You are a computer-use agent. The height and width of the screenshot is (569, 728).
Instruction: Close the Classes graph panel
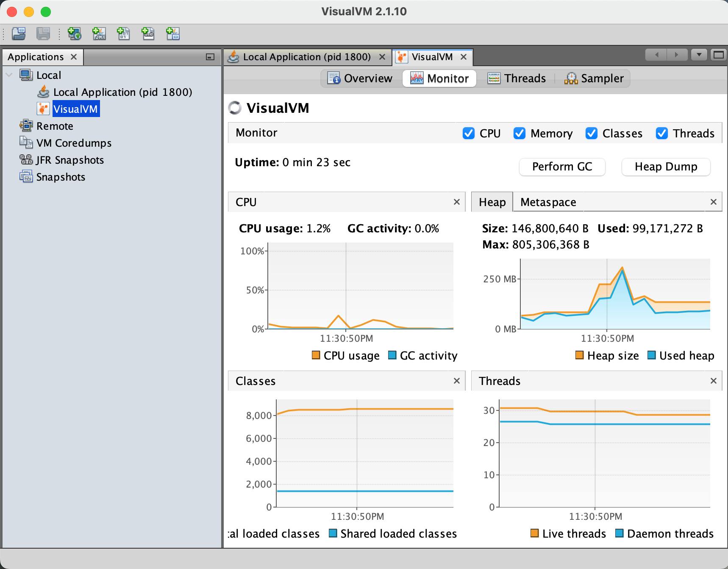point(457,381)
